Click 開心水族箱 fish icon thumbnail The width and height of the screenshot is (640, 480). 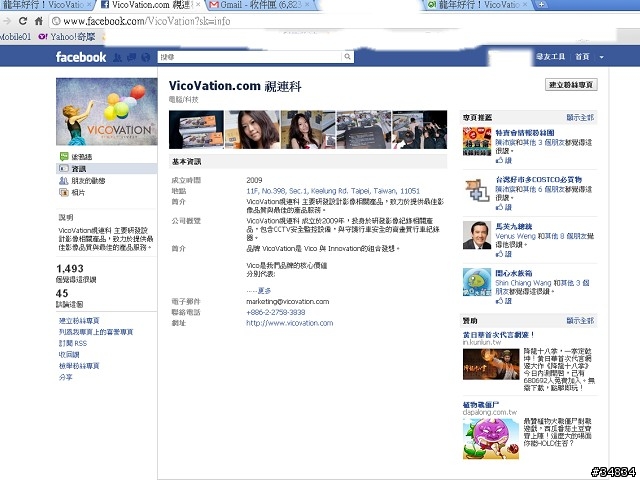pos(477,282)
